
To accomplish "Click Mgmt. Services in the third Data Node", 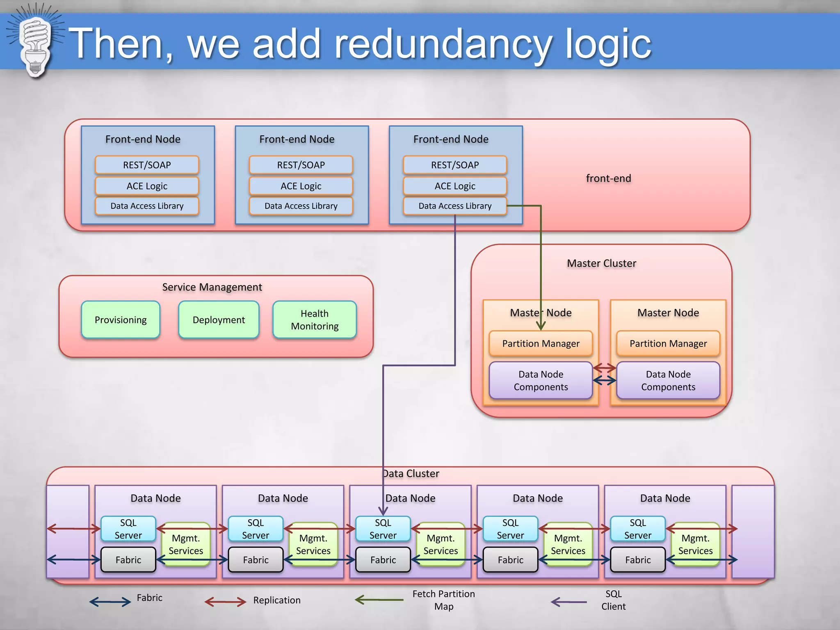I will 441,544.
